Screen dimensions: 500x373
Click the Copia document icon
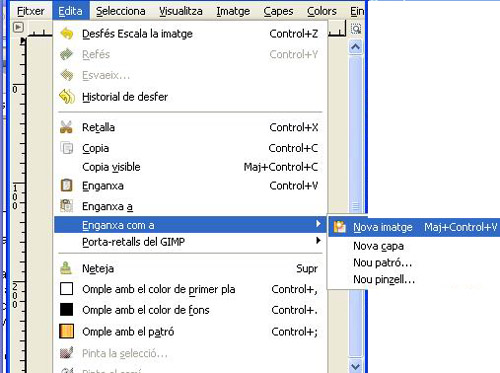66,148
